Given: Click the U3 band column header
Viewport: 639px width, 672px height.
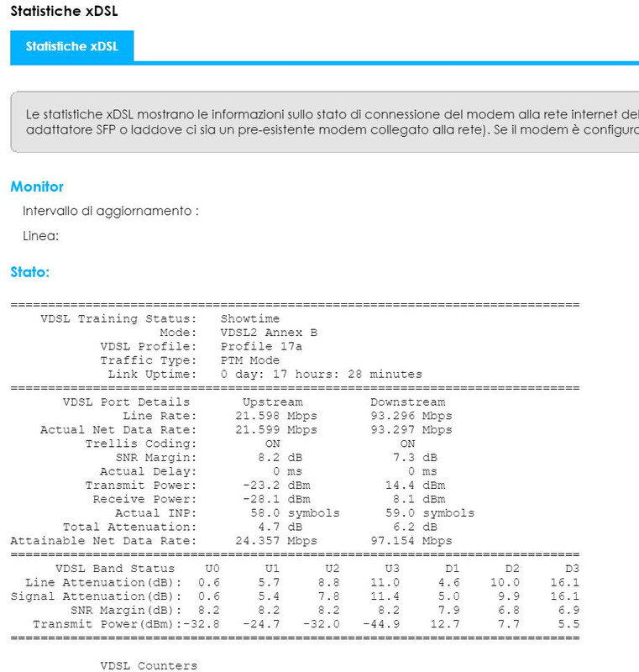Looking at the screenshot, I should point(392,569).
